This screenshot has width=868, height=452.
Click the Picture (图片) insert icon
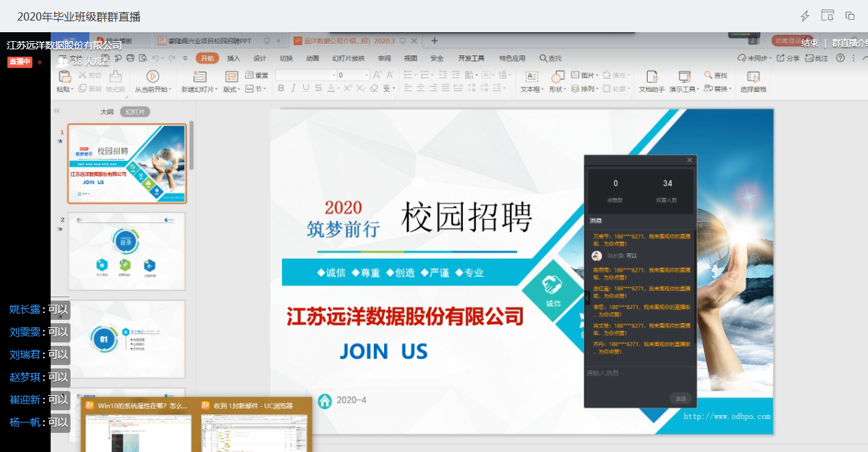(x=576, y=75)
